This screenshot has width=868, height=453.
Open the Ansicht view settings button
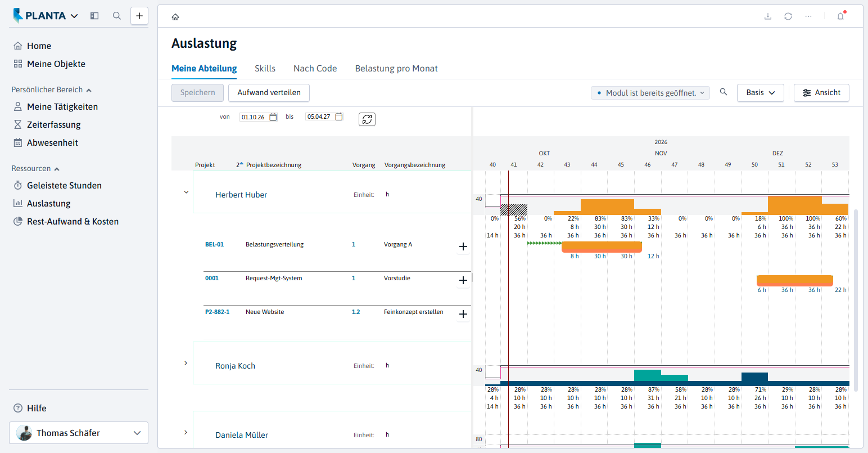point(821,93)
